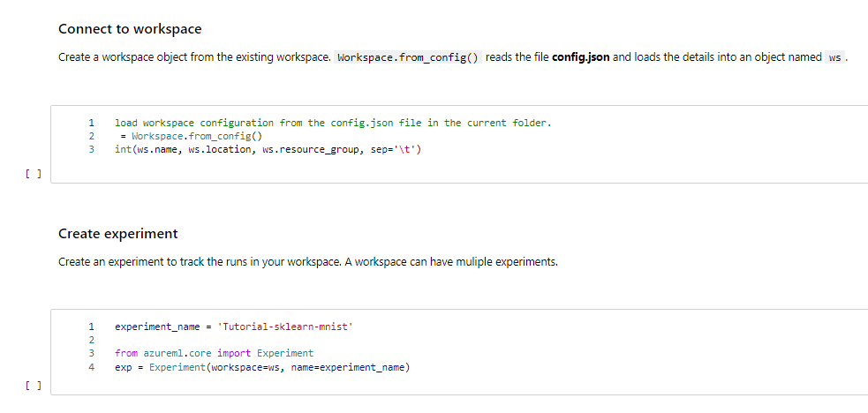Viewport: 868px width, 413px height.
Task: Click the "exp = Experiment(workspace=ws..." line
Action: [x=262, y=366]
